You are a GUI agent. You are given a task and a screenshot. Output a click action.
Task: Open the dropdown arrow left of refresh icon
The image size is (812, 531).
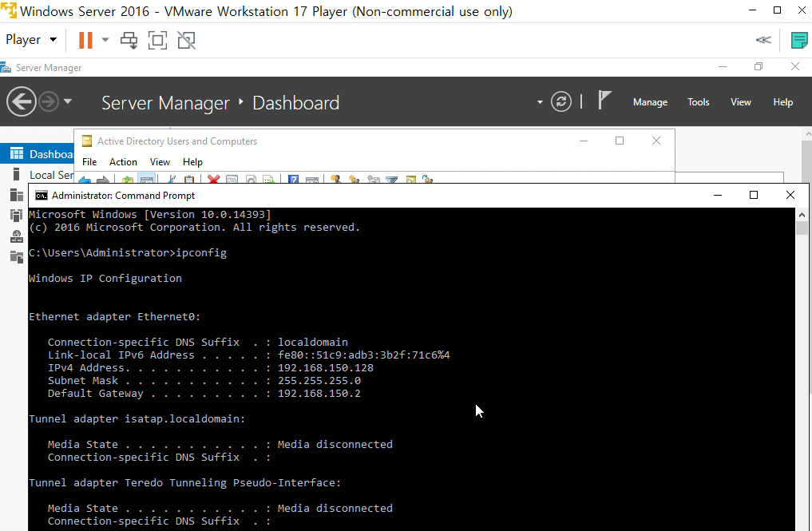point(540,102)
